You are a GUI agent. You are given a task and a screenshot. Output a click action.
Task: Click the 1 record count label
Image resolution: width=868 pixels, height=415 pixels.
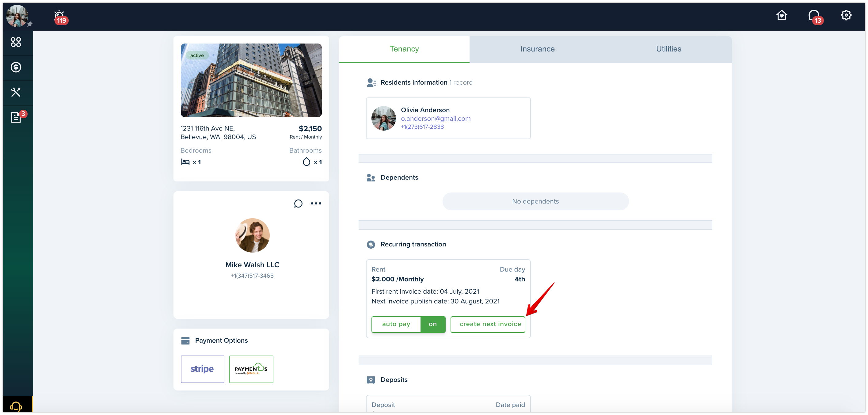[x=461, y=82]
